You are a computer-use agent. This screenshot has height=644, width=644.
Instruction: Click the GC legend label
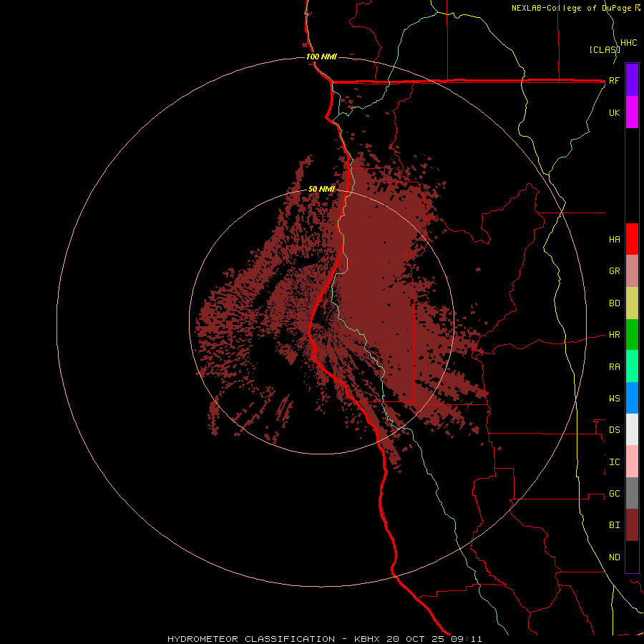point(615,494)
